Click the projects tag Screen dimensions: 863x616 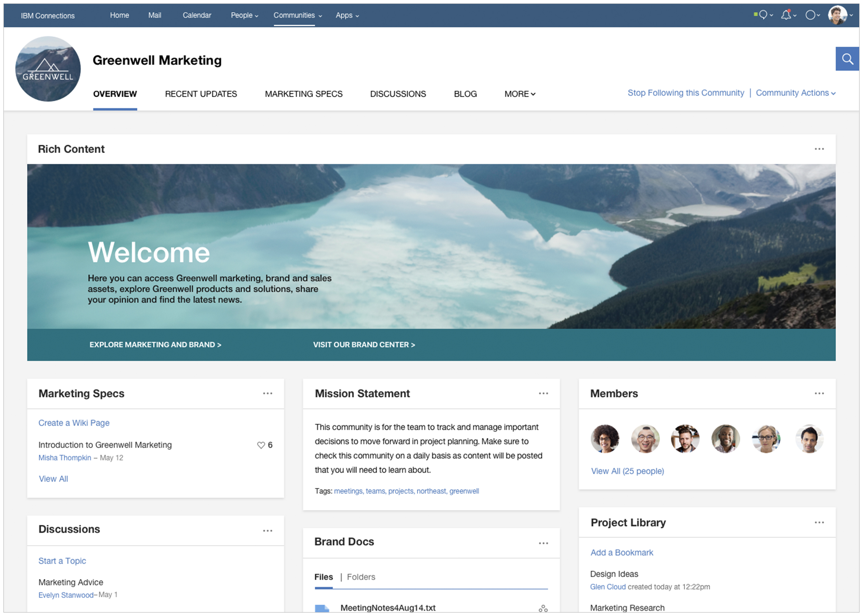coord(401,491)
